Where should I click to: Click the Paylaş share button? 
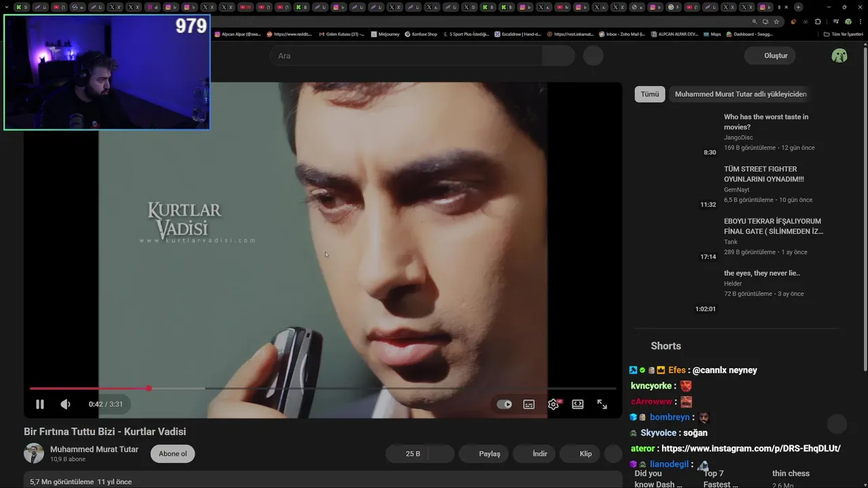pos(483,454)
